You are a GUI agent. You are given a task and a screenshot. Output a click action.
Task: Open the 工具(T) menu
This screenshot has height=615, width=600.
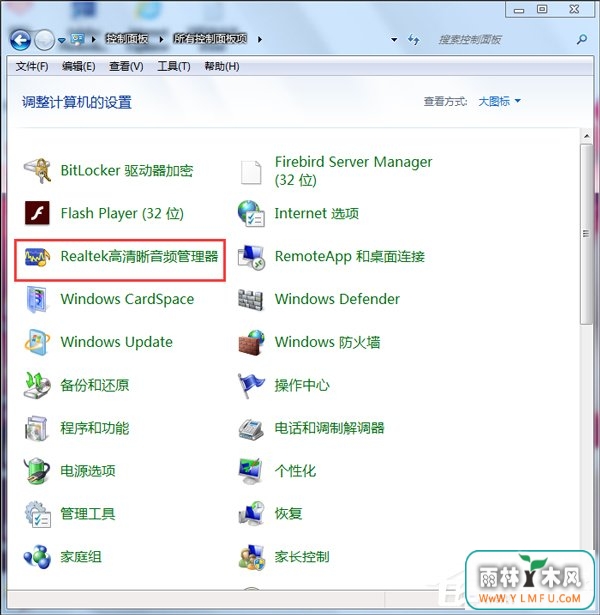click(x=174, y=66)
